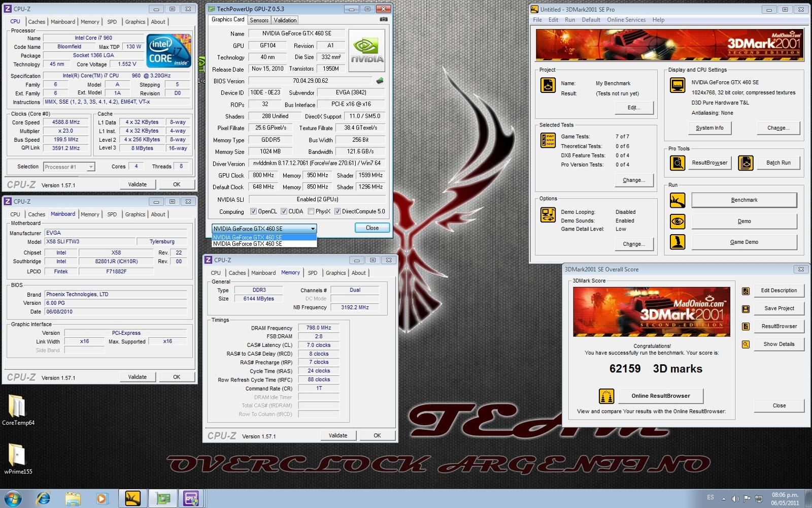Click the Show Details button
The image size is (812, 508).
779,344
